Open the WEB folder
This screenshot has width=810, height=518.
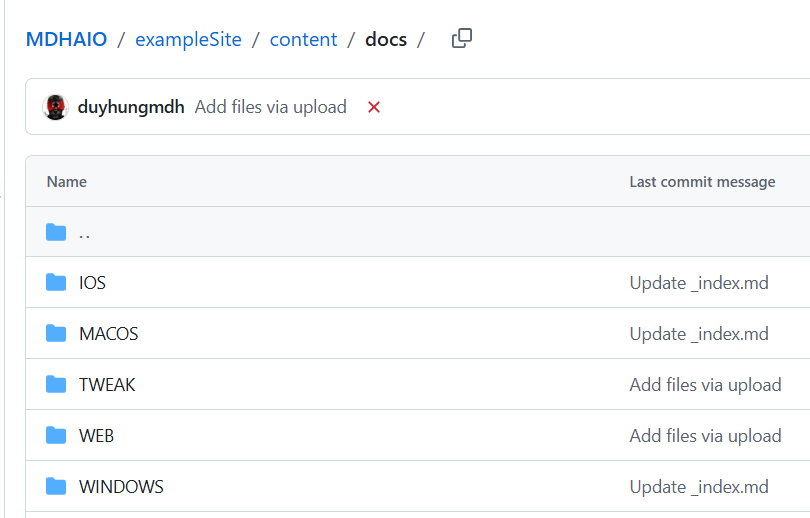(96, 436)
